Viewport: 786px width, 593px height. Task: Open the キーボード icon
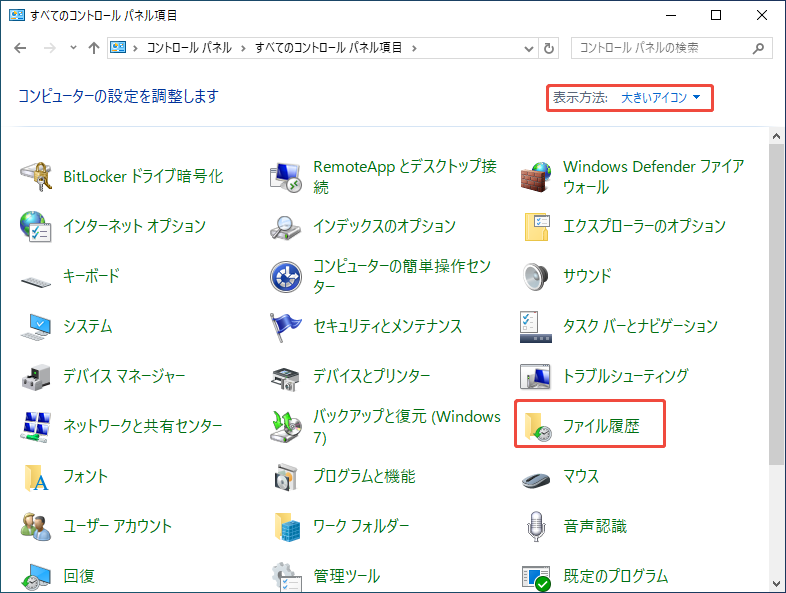point(36,281)
